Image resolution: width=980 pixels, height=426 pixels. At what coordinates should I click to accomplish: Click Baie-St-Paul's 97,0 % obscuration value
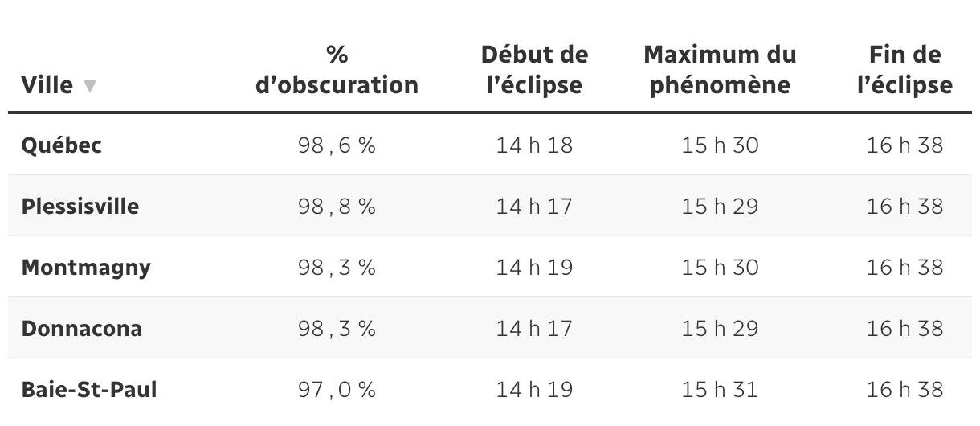pos(337,390)
